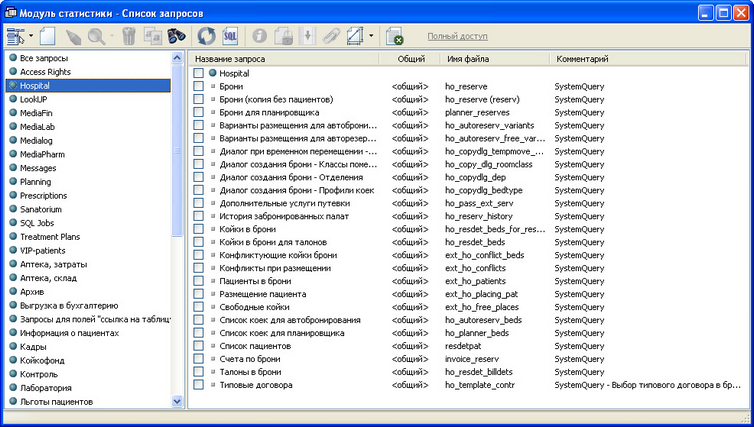Viewport: 754px width, 427px height.
Task: Click the selection mode list icon in the toolbar
Action: click(x=16, y=36)
